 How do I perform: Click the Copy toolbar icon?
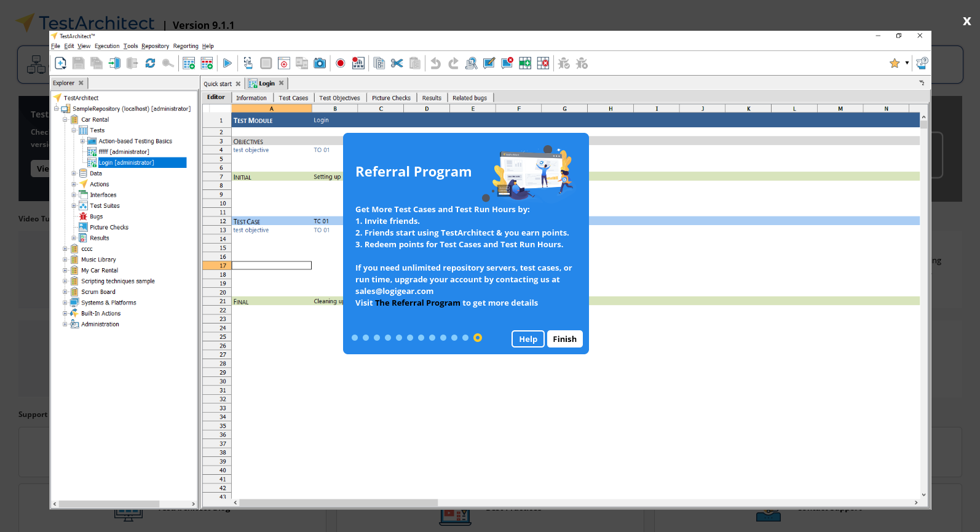click(x=379, y=63)
